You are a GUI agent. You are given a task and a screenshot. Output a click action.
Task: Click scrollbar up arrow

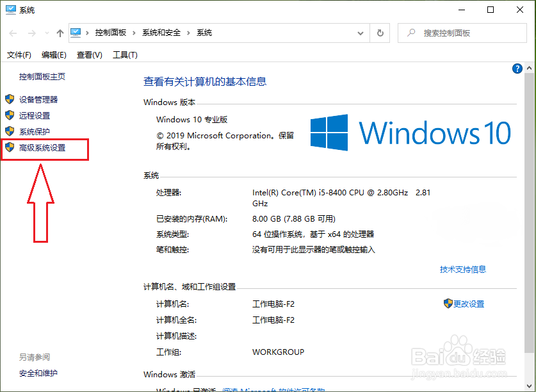tap(529, 68)
